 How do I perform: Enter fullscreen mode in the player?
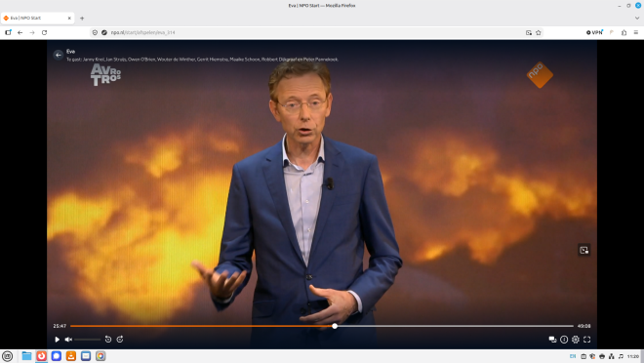point(586,340)
